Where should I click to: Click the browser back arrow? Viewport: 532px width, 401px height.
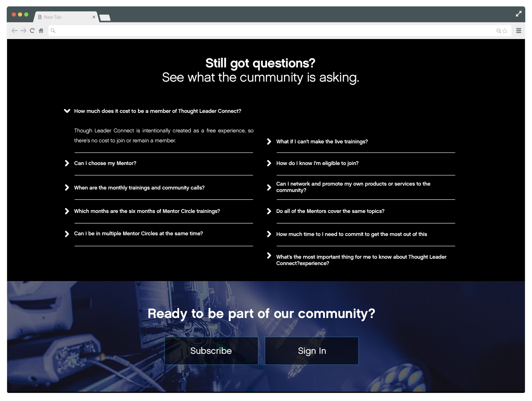click(15, 31)
